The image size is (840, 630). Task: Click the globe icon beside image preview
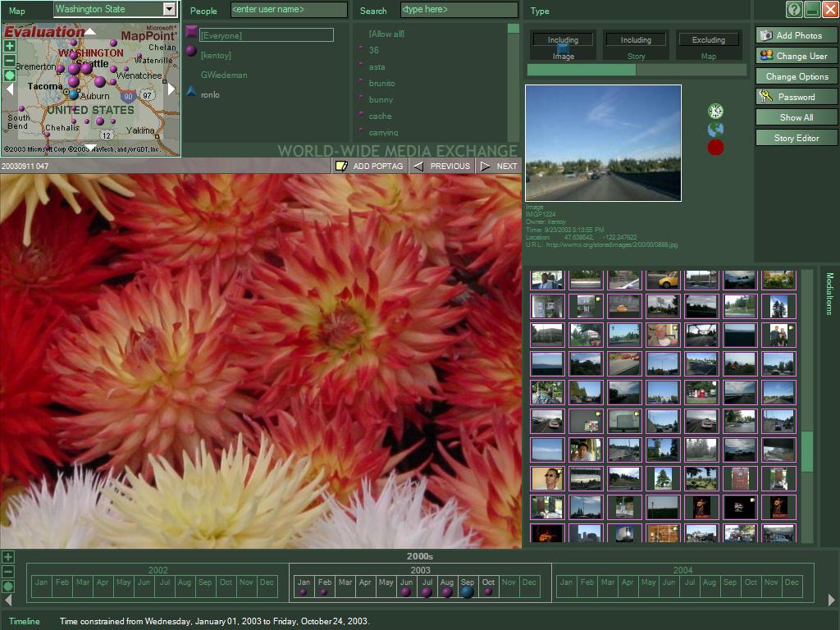point(715,129)
